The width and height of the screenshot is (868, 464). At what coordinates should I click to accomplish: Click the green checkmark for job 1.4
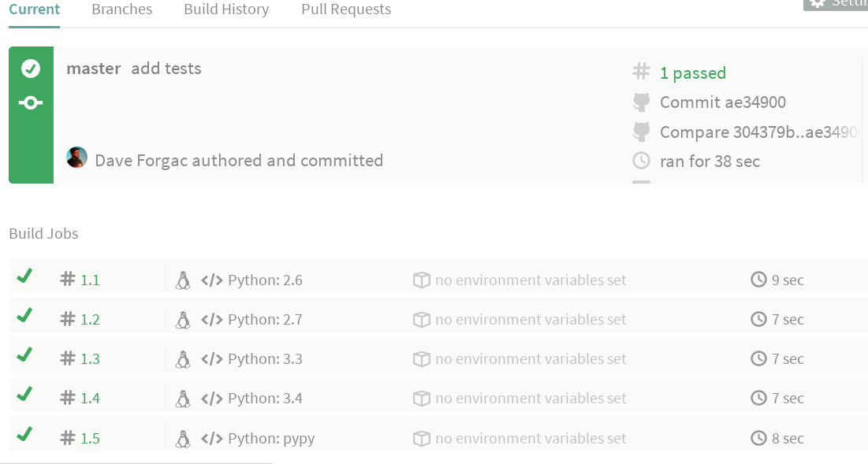[24, 394]
